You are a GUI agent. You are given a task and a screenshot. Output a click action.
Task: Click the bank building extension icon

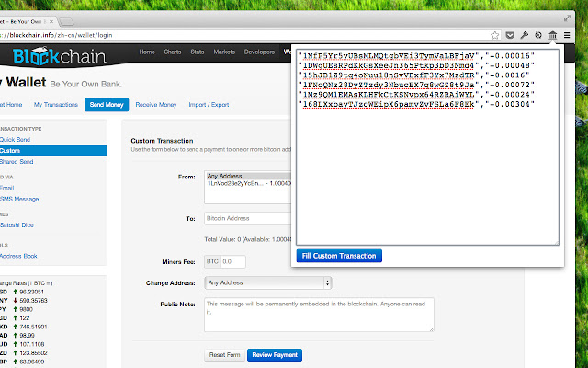click(x=553, y=35)
